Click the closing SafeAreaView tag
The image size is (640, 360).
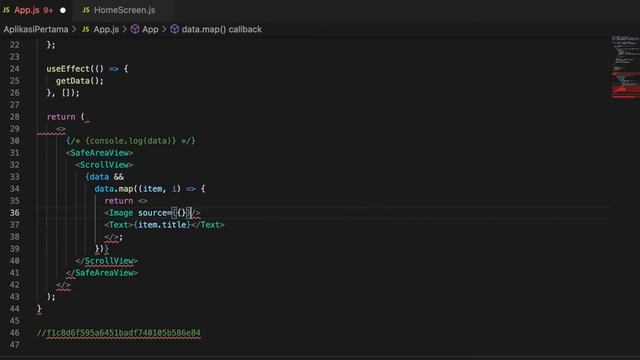tap(102, 273)
